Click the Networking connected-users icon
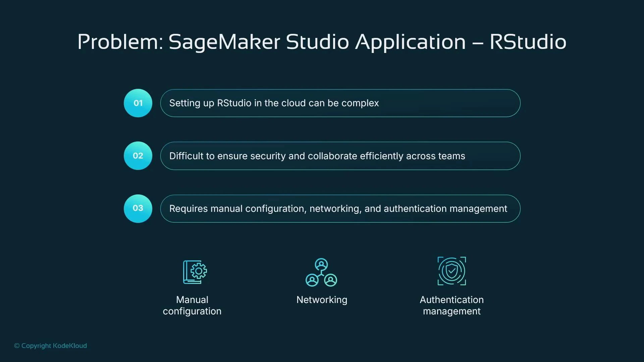This screenshot has height=362, width=644. click(321, 272)
